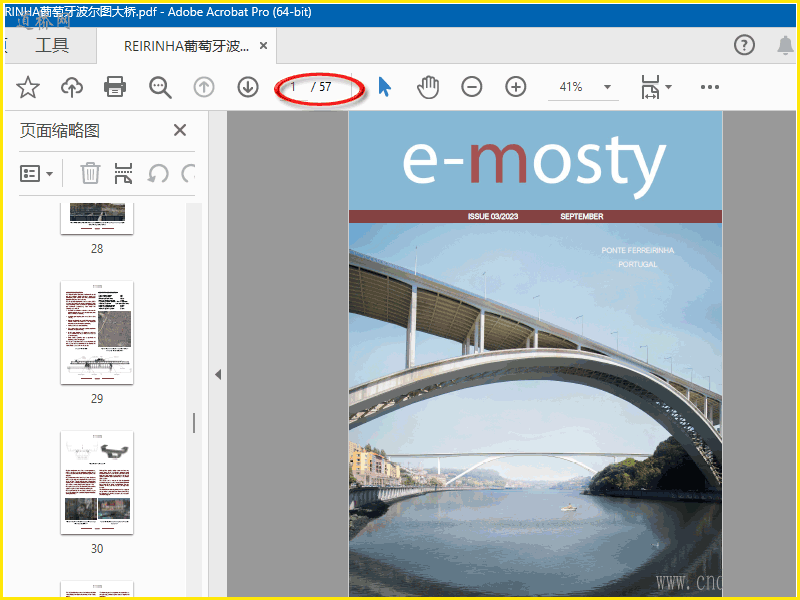Open the help question mark

click(744, 45)
